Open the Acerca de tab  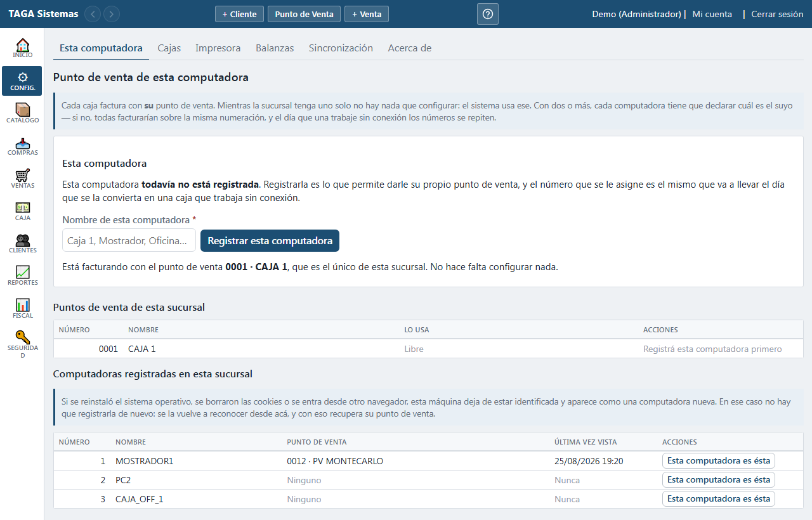410,48
